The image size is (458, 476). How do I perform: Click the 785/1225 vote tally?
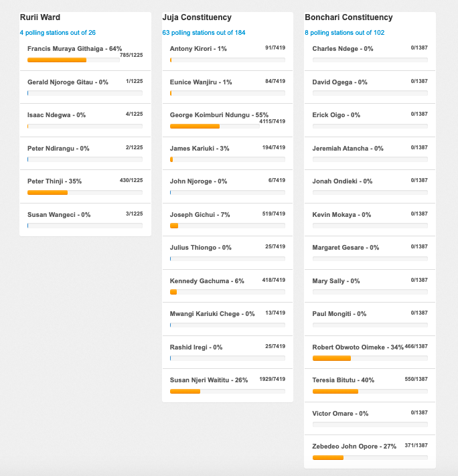pyautogui.click(x=131, y=55)
